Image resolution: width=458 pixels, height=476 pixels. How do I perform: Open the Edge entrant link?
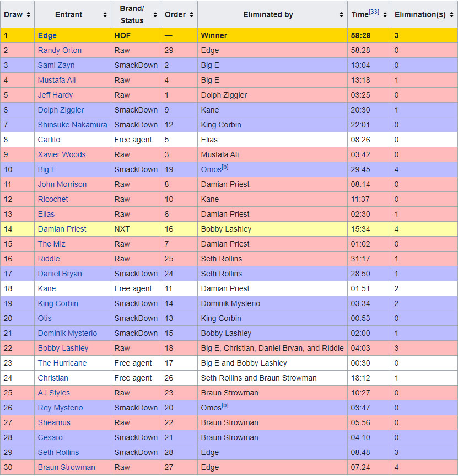[47, 35]
